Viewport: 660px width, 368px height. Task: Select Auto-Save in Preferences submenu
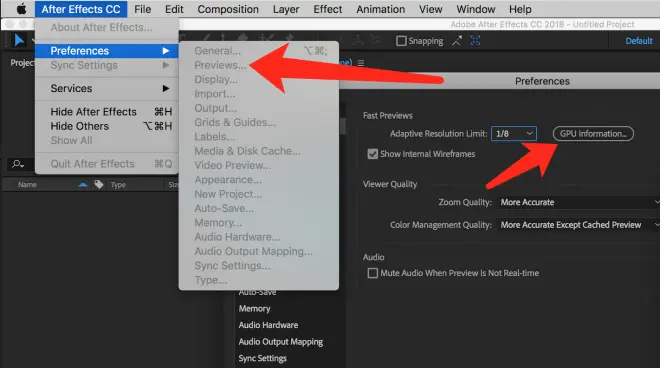[x=258, y=208]
